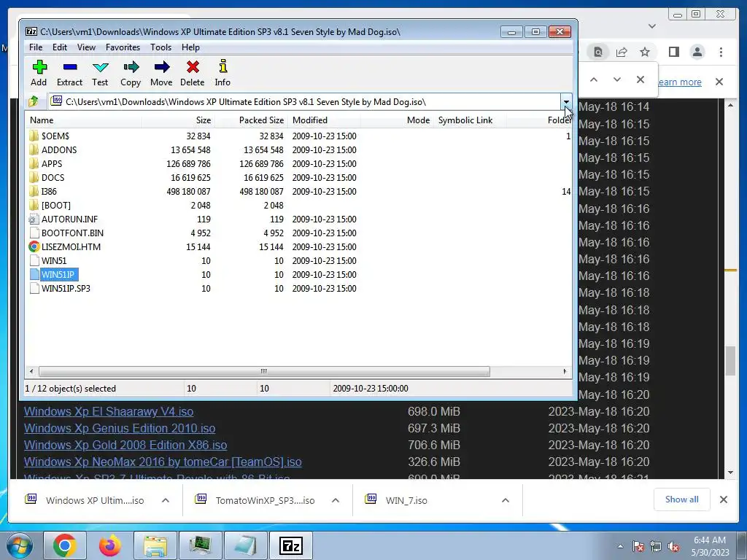Select the DOCS folder icon
747x560 pixels.
coord(34,178)
